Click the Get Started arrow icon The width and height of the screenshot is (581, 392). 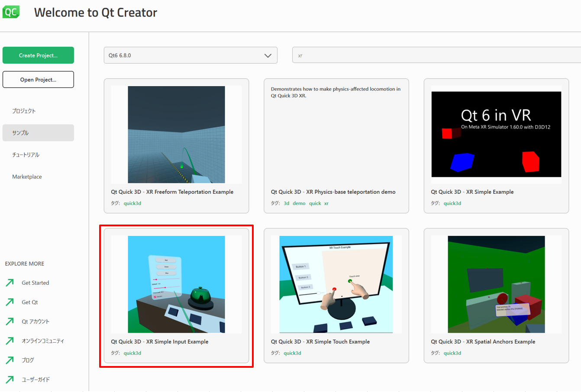[x=10, y=283]
